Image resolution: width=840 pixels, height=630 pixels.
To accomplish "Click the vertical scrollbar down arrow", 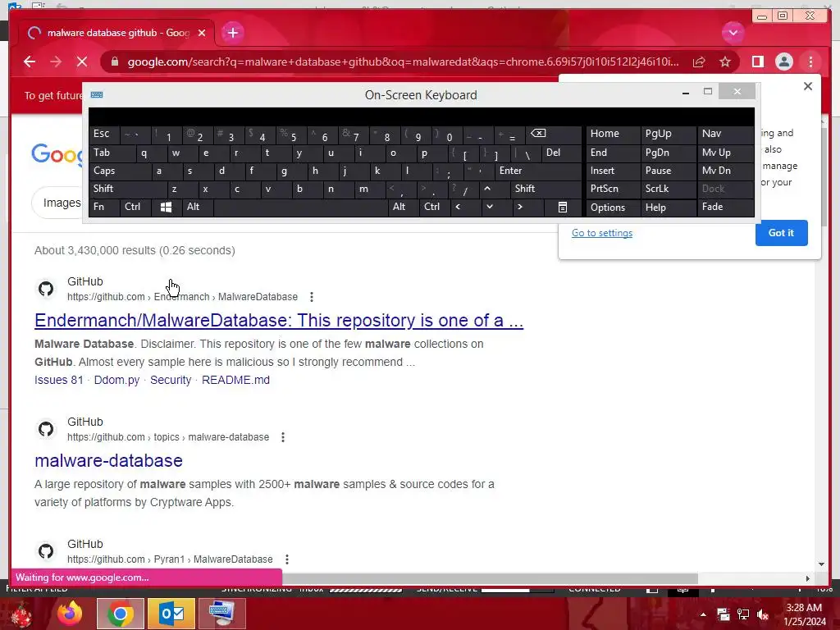I will [822, 564].
